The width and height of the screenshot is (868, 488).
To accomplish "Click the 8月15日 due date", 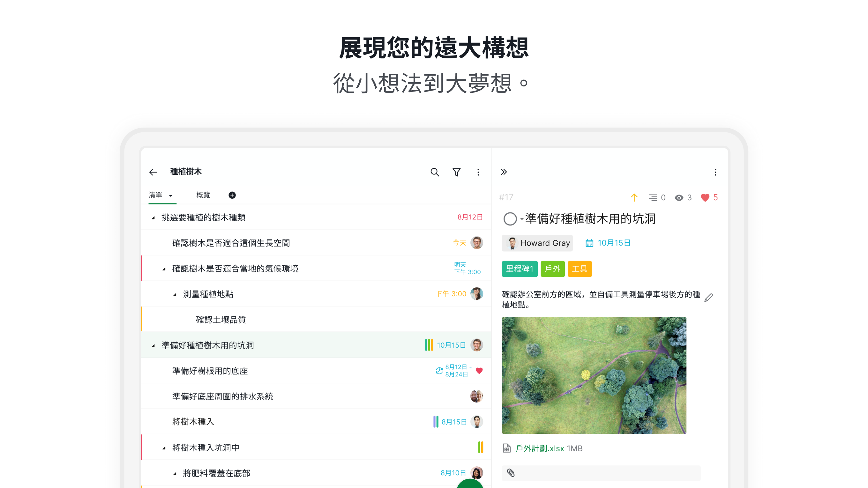I will (454, 422).
